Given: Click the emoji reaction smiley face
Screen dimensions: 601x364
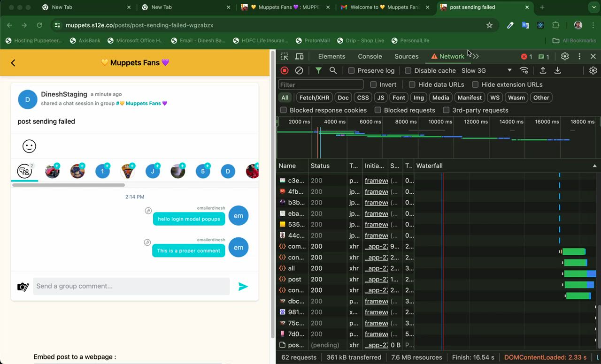Looking at the screenshot, I should [x=29, y=146].
